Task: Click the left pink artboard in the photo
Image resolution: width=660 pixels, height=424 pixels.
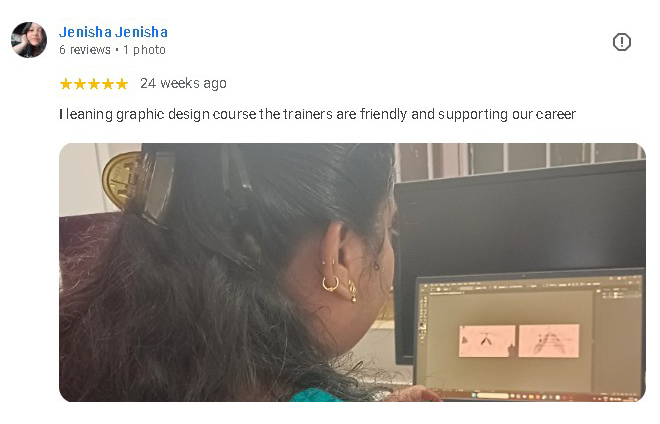Action: pyautogui.click(x=487, y=341)
